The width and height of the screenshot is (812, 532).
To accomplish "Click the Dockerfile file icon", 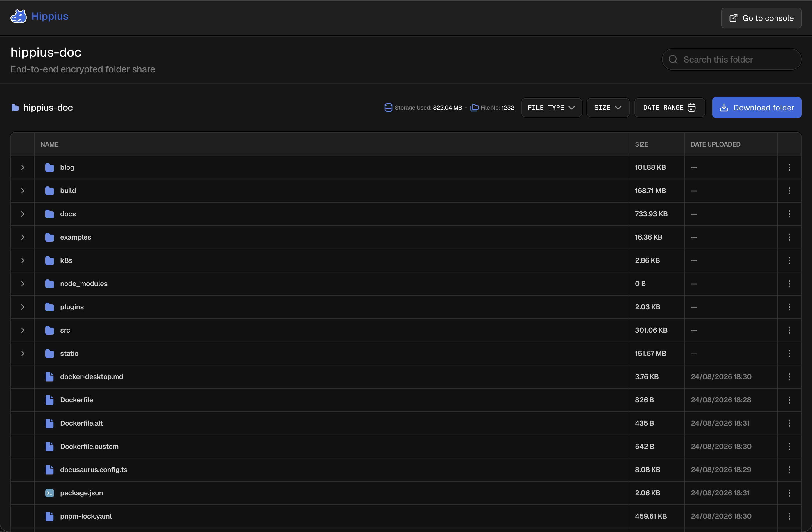I will pos(50,400).
